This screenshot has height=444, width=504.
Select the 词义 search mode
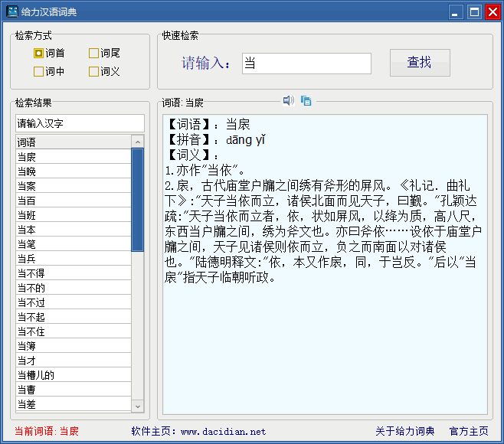pyautogui.click(x=104, y=71)
